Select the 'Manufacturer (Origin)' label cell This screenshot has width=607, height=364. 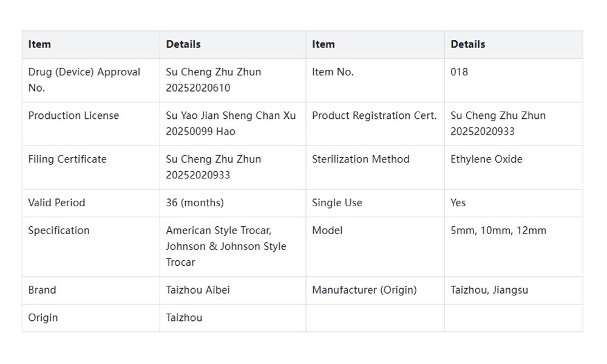(364, 290)
